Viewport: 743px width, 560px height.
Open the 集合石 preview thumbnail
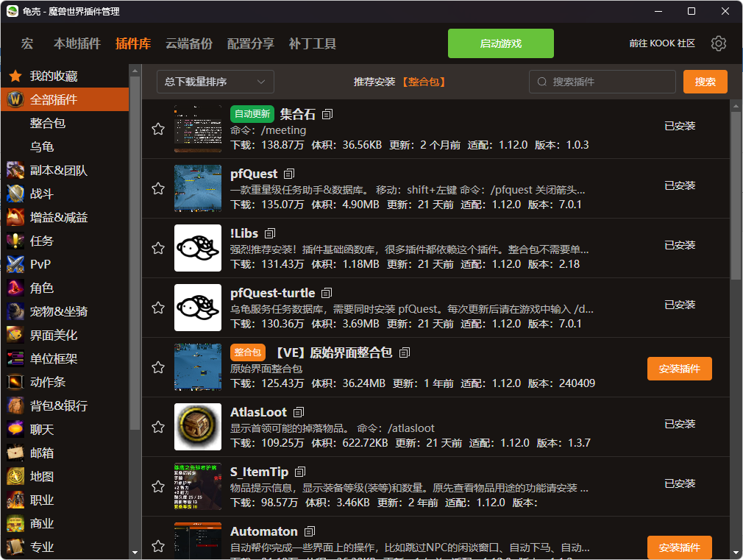point(198,129)
